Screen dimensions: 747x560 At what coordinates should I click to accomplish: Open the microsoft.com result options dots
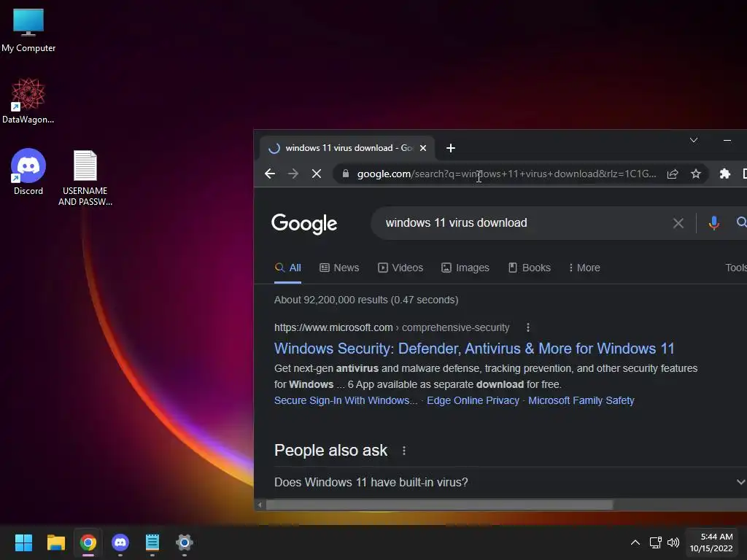pos(527,327)
